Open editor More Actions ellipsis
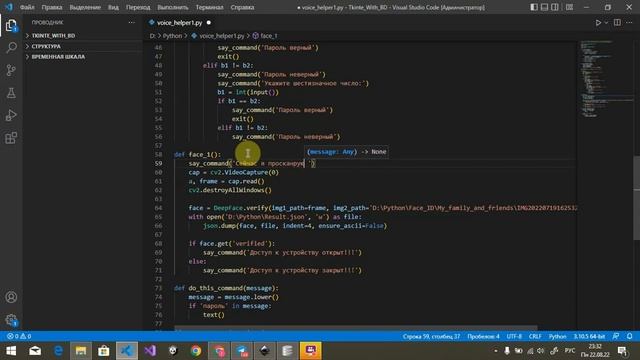This screenshot has height=360, width=640. (629, 23)
